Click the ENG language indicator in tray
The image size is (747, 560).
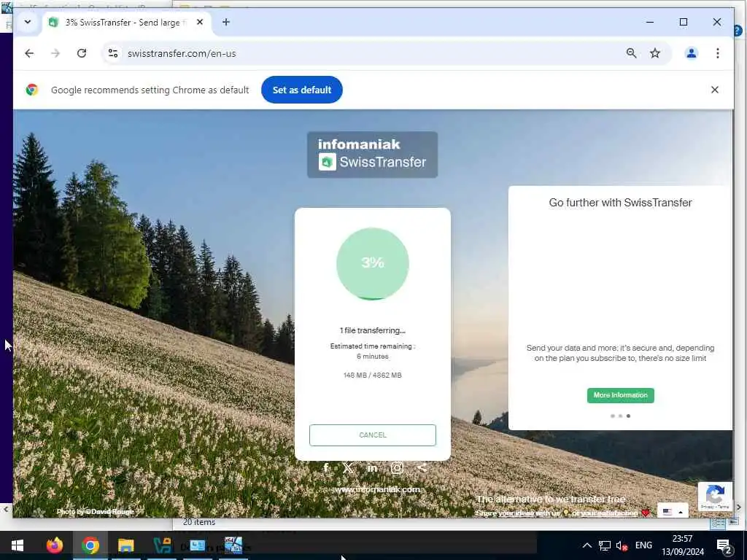(643, 545)
